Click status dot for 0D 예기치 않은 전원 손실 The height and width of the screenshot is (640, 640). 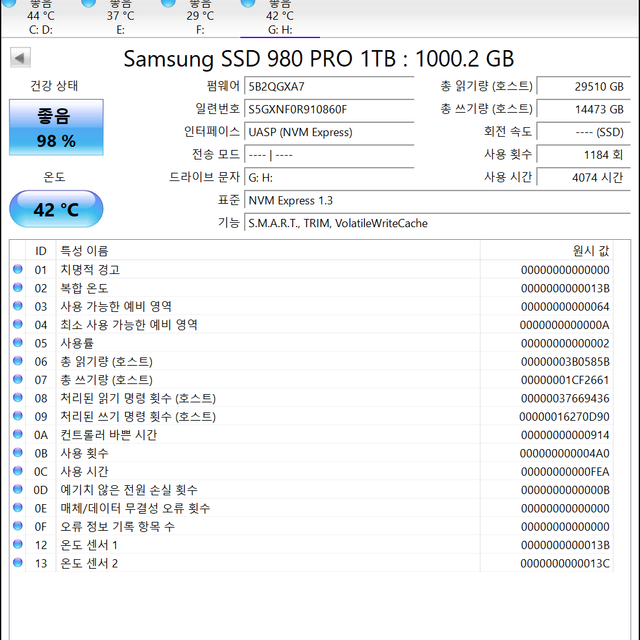pos(18,489)
